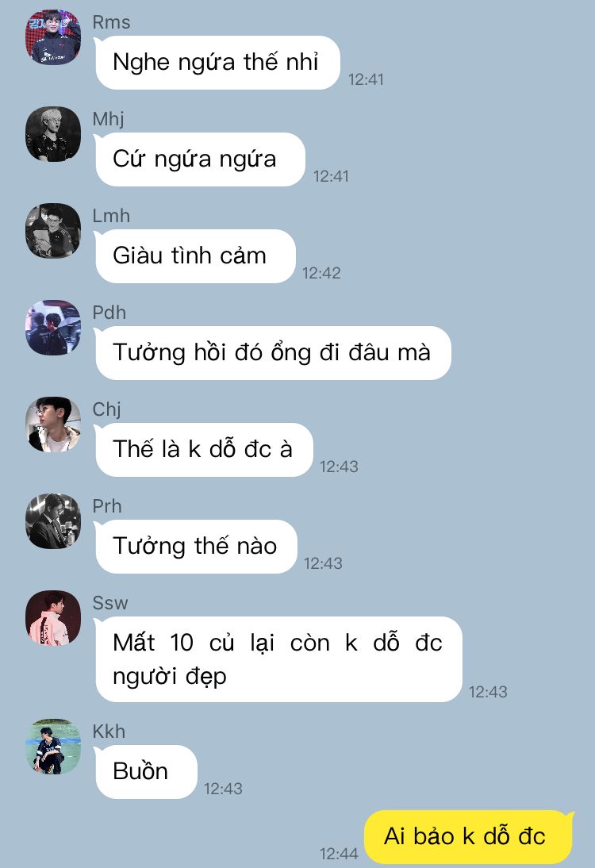
Task: Tap Pdh's profile avatar
Action: point(53,328)
